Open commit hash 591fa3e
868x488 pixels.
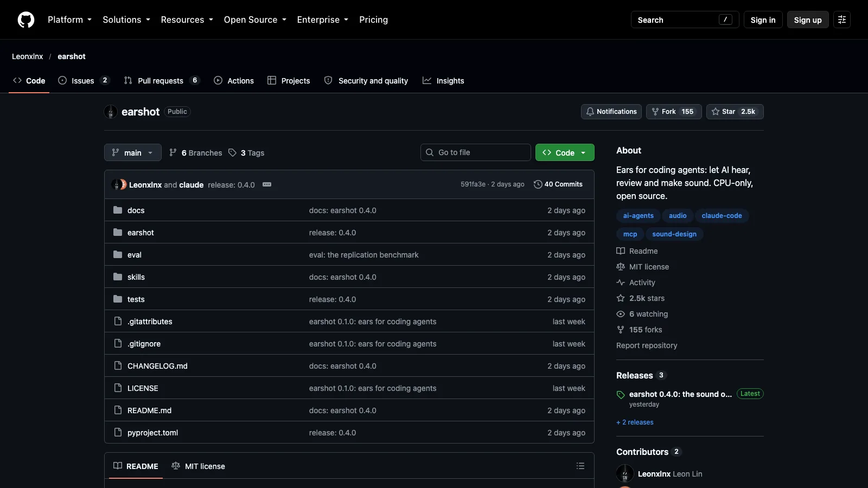(473, 184)
